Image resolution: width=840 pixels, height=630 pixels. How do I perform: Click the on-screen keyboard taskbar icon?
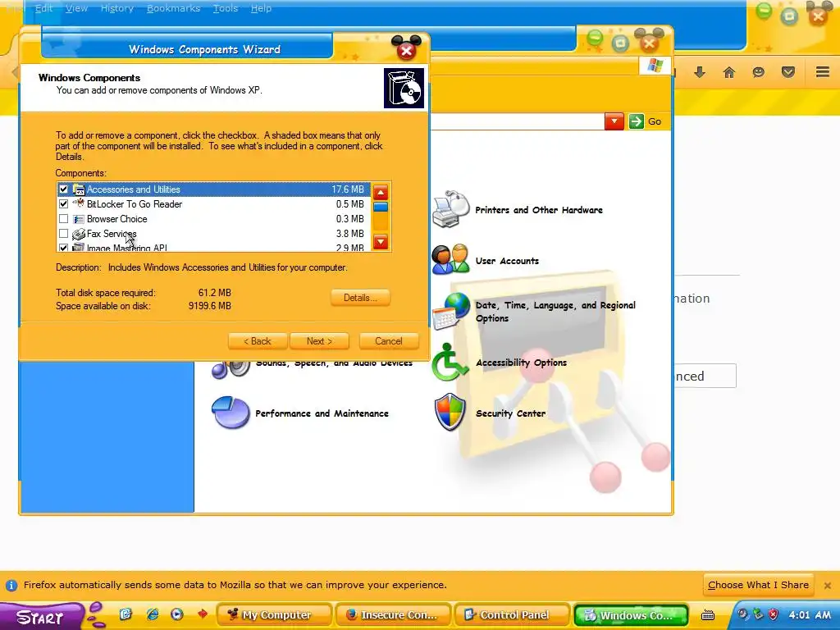(x=708, y=615)
